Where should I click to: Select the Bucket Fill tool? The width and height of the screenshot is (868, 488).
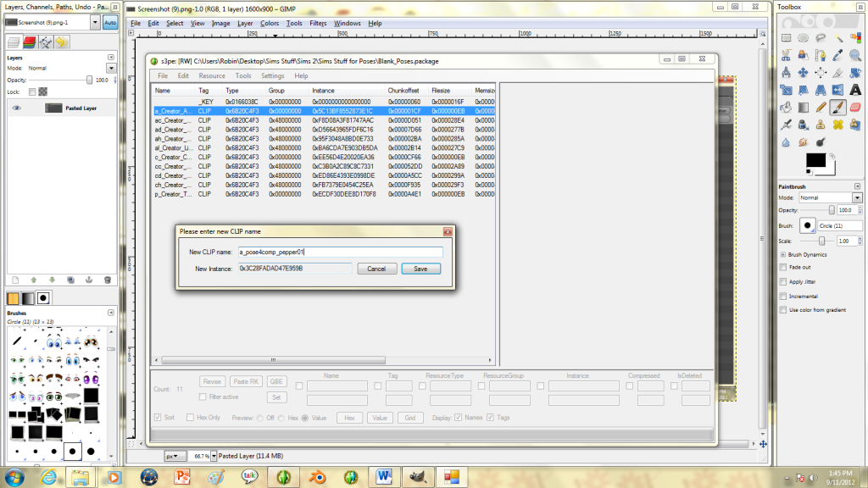786,108
